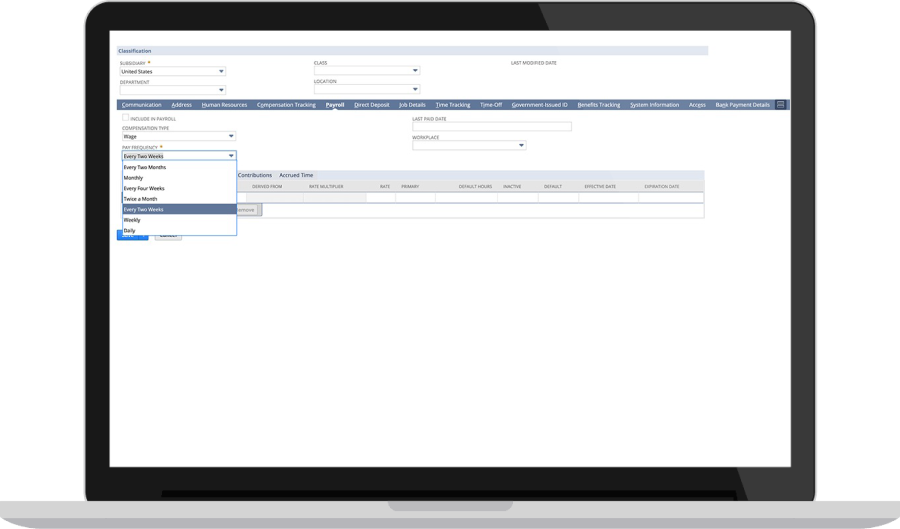Viewport: 900px width, 529px height.
Task: Switch to the Accrued Time subtab
Action: (x=296, y=175)
